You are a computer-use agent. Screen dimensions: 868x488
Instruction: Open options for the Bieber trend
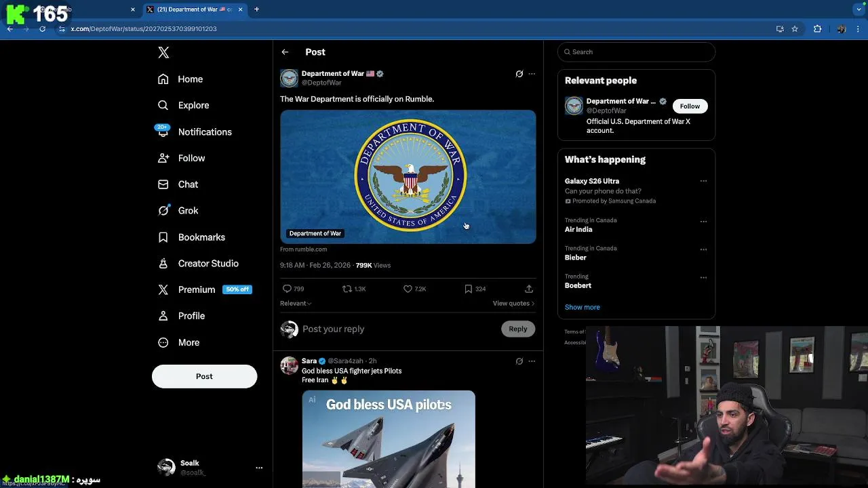(x=703, y=249)
